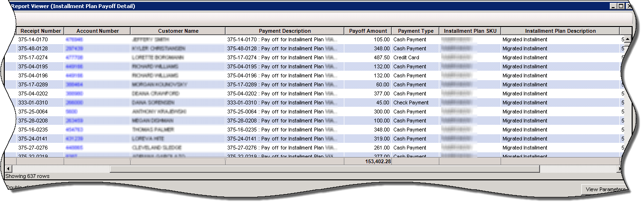Click the View Parameters button
Screen dimensions: 644x205
point(604,189)
